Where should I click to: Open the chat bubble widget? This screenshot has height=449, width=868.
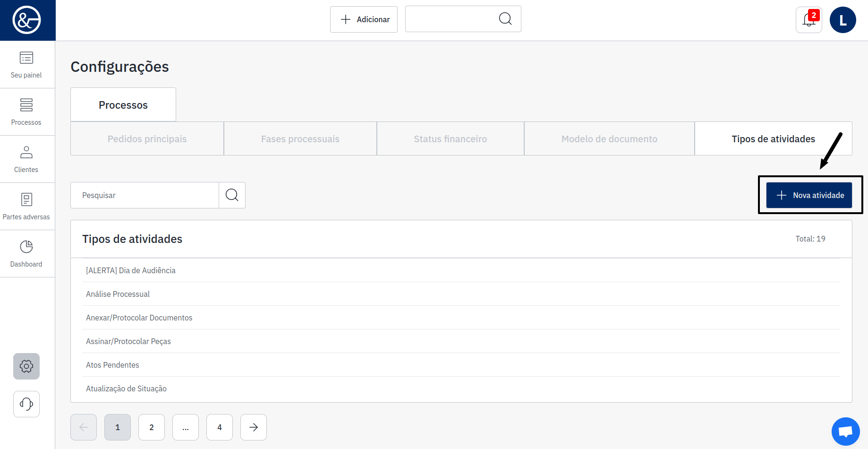[845, 431]
